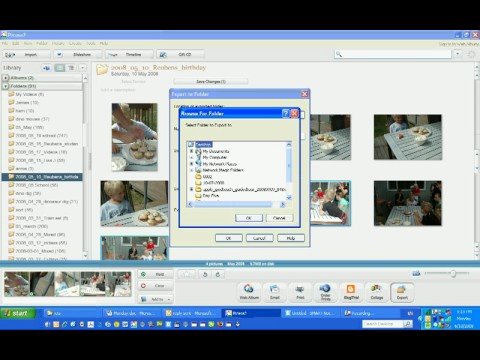Click the BlogThis! icon
Viewport: 480px width, 360px height.
[351, 292]
